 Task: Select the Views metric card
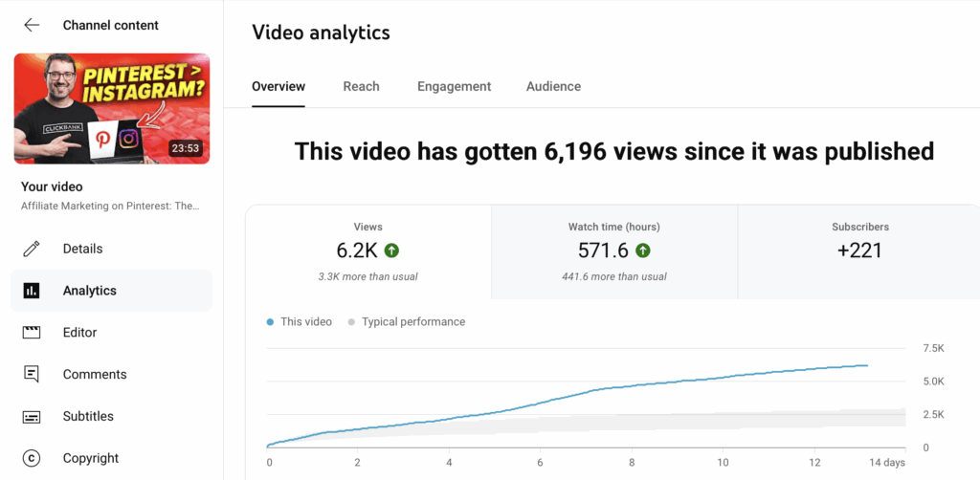368,251
